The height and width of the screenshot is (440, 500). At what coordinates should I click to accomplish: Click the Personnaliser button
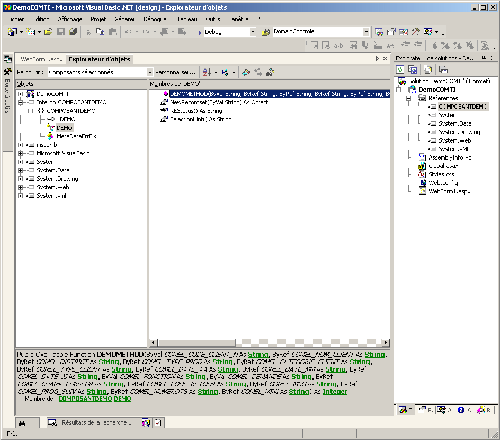point(175,72)
